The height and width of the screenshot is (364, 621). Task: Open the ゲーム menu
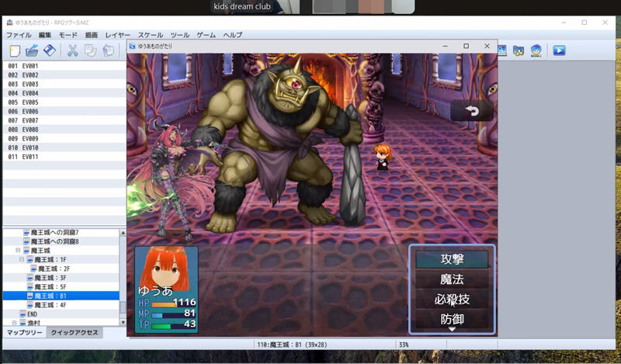pyautogui.click(x=206, y=35)
